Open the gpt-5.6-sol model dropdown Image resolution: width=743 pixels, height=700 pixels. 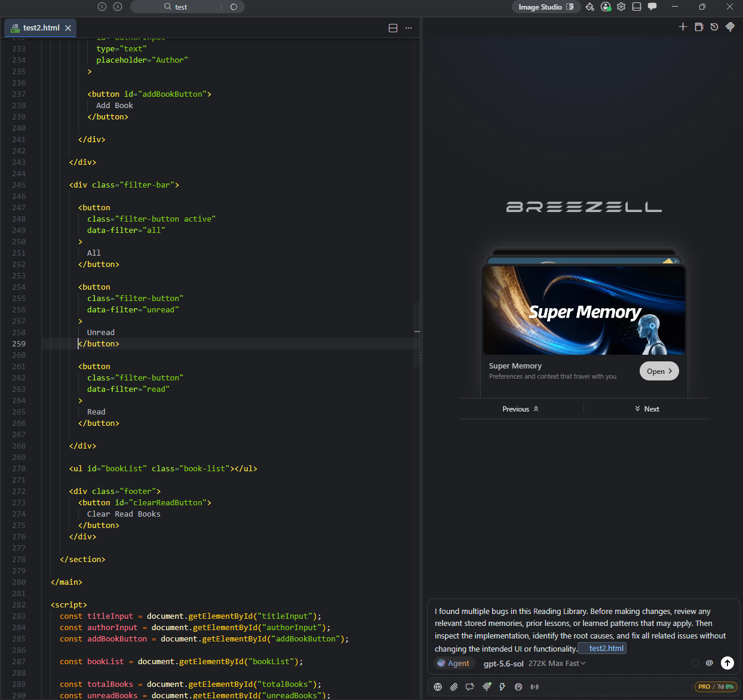click(x=535, y=663)
